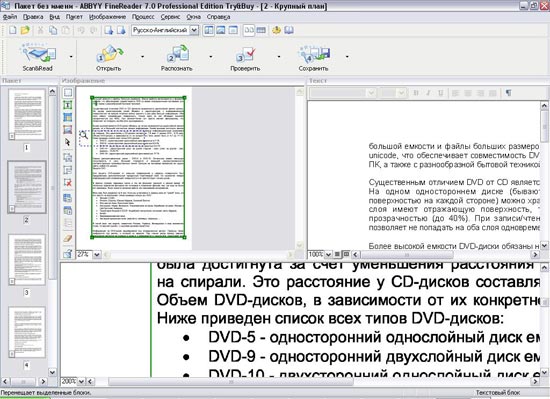The height and width of the screenshot is (399, 550).
Task: Click text panel scroll right arrow
Action: click(536, 255)
